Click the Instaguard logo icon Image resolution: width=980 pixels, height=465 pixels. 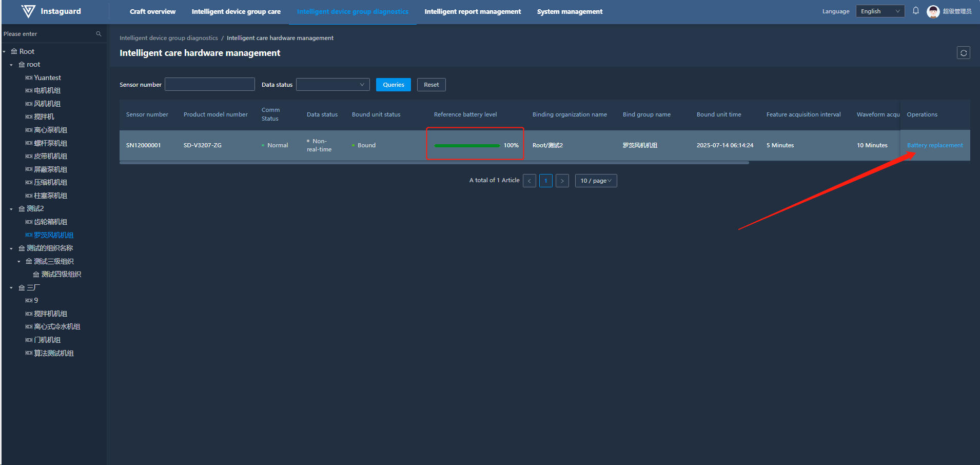(28, 11)
